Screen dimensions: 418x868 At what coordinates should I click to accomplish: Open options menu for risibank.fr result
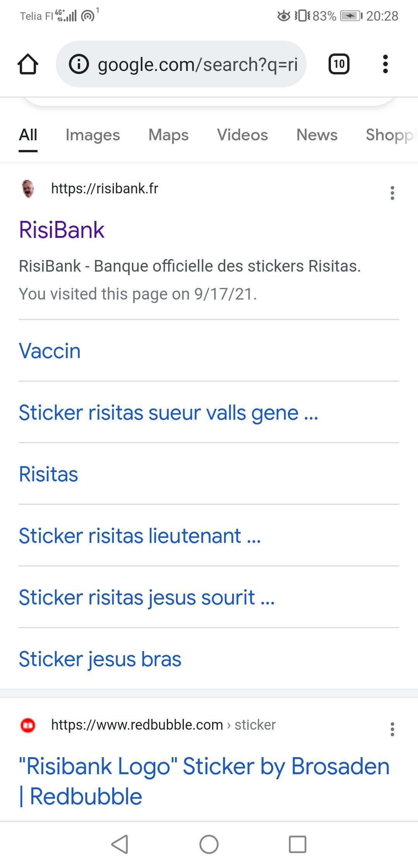pos(392,193)
